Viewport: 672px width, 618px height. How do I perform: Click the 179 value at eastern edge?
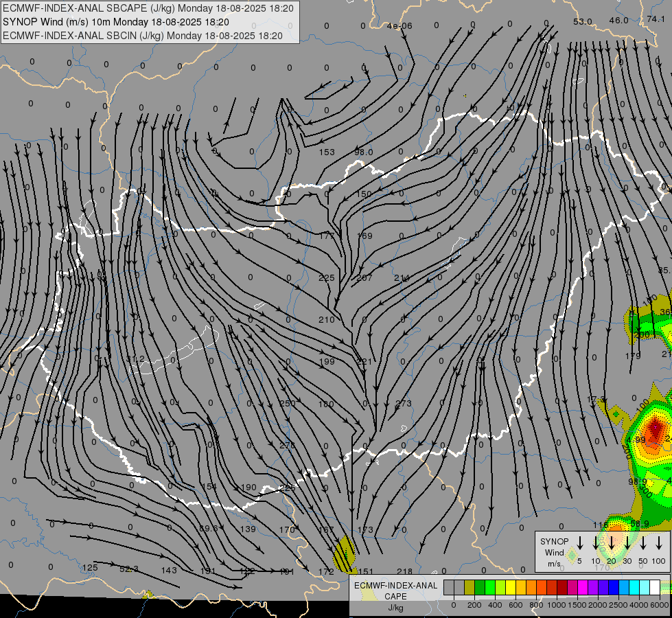coord(633,356)
